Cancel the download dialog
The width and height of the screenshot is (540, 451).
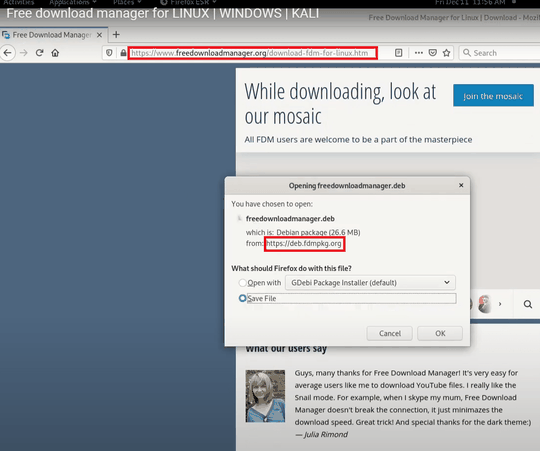coord(390,333)
